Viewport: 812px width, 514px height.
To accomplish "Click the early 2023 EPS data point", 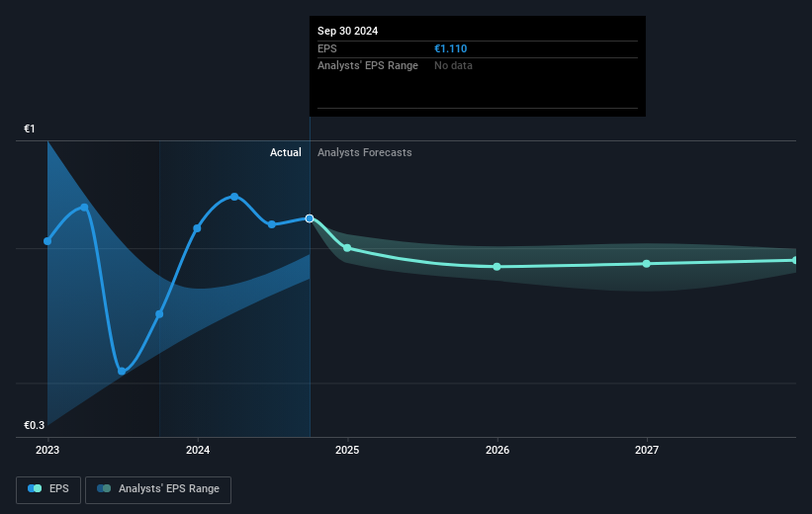I will pyautogui.click(x=84, y=208).
